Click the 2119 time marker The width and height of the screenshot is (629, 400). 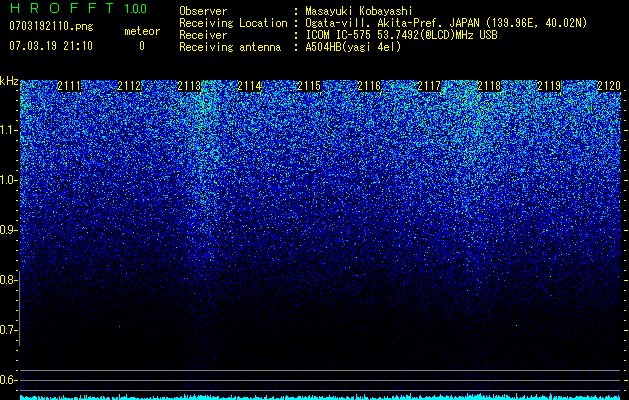(549, 86)
